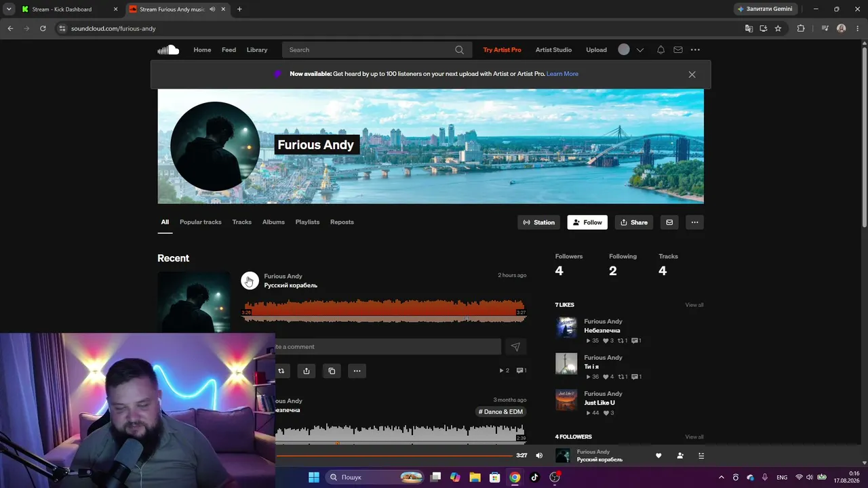
Task: Open Artist Studio
Action: point(553,49)
